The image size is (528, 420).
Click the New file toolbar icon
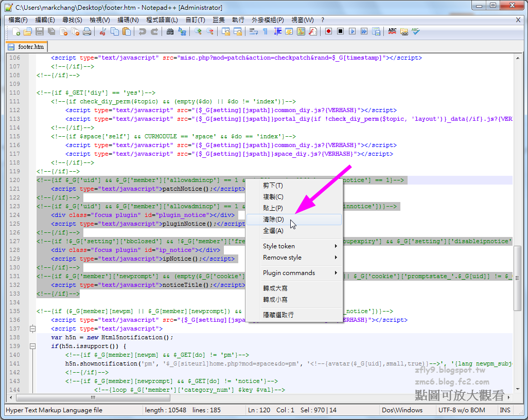click(16, 31)
